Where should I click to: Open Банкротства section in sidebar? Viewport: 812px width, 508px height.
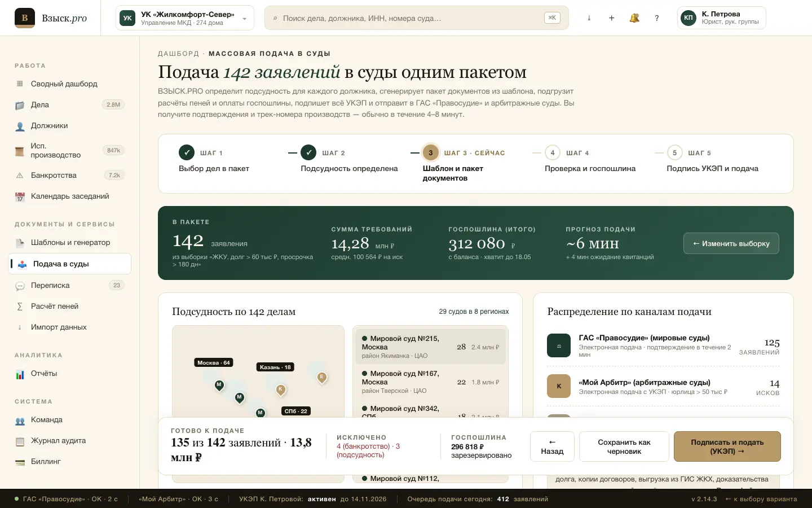[70, 175]
